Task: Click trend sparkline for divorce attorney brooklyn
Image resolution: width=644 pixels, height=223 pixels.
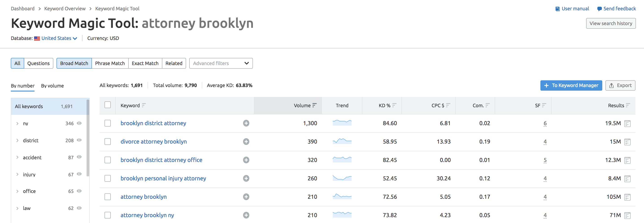Action: pyautogui.click(x=342, y=141)
